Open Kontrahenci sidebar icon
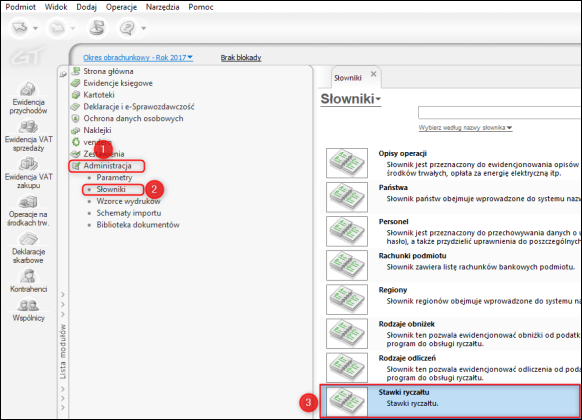The height and width of the screenshot is (420, 582). click(28, 280)
